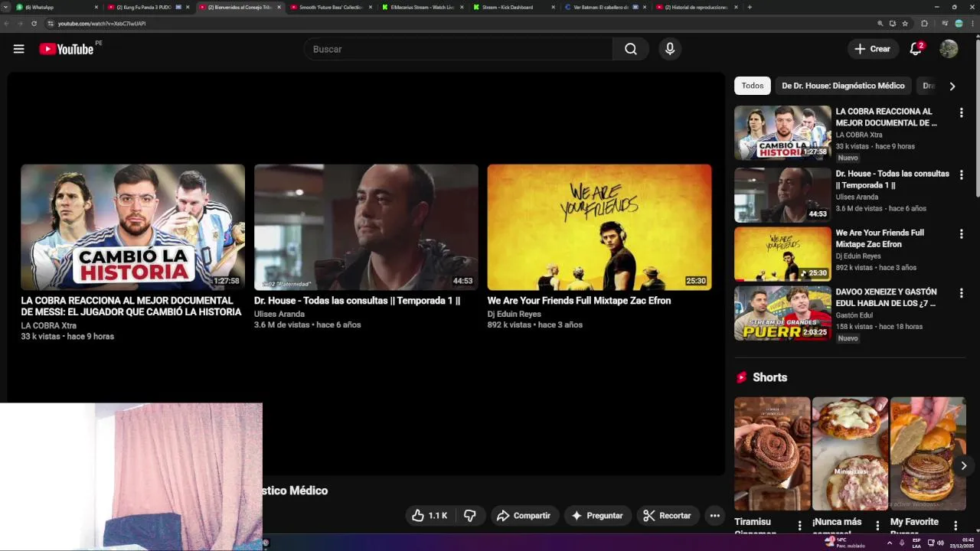The image size is (980, 551).
Task: Open the My Favorite Burger short
Action: tap(928, 454)
